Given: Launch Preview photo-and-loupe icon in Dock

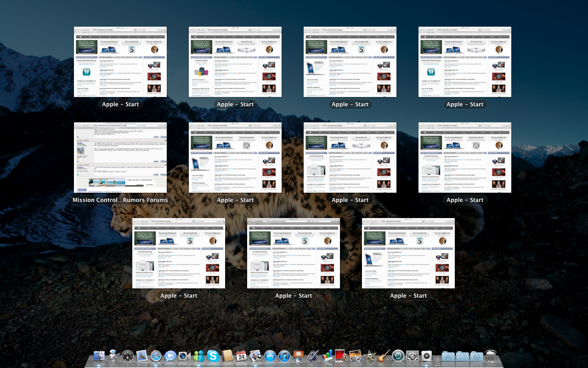Looking at the screenshot, I should (x=256, y=356).
